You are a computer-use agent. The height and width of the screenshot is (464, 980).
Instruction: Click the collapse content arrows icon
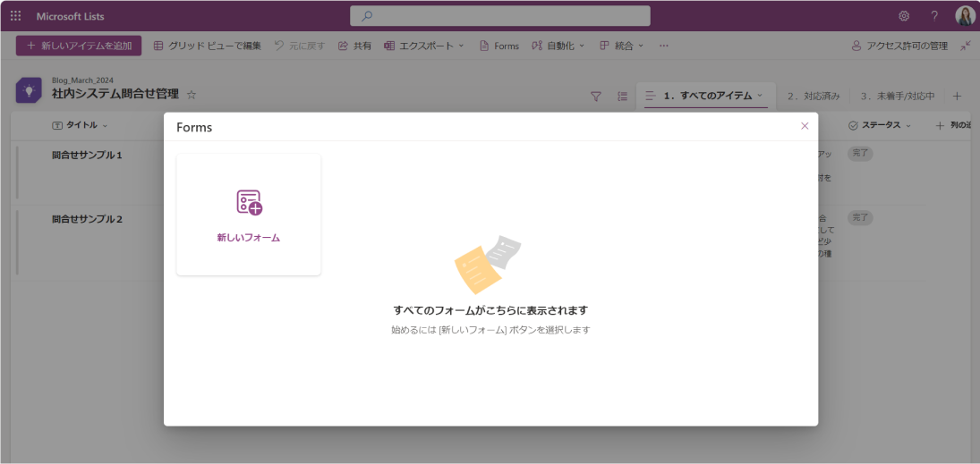tap(966, 46)
